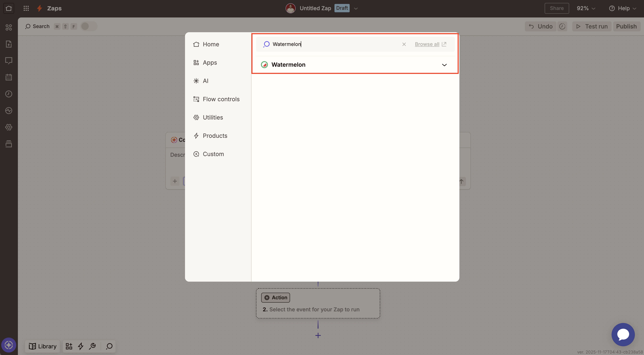Open the Zap file icon in left sidebar
The width and height of the screenshot is (644, 355).
[x=9, y=44]
